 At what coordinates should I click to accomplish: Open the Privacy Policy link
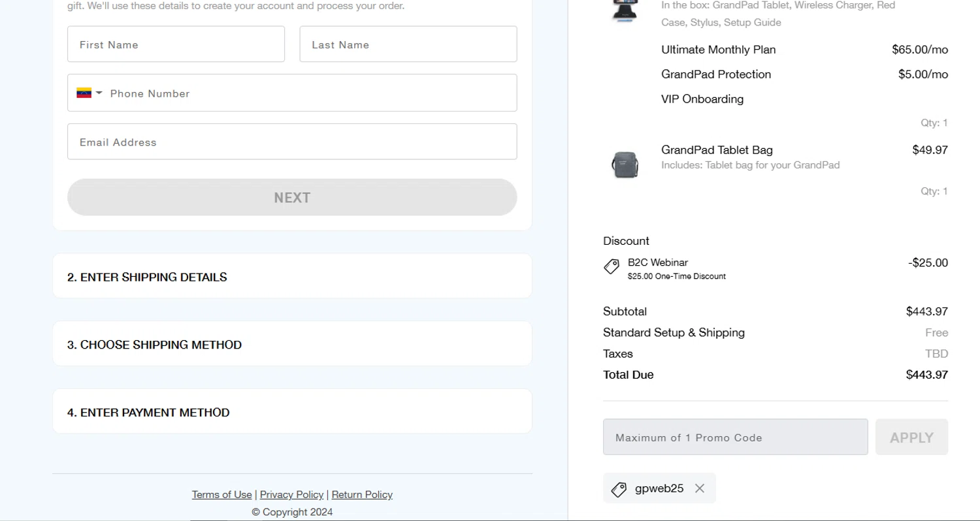[291, 494]
